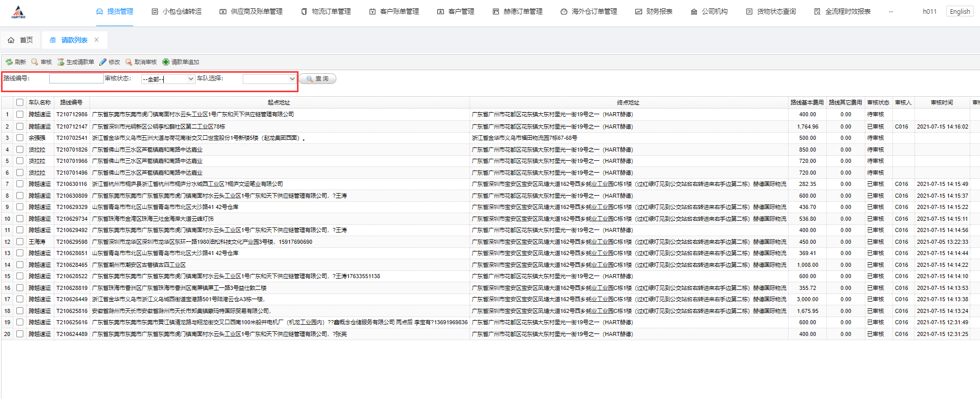The image size is (980, 399).
Task: Click the 刷新 refresh icon
Action: (9, 62)
